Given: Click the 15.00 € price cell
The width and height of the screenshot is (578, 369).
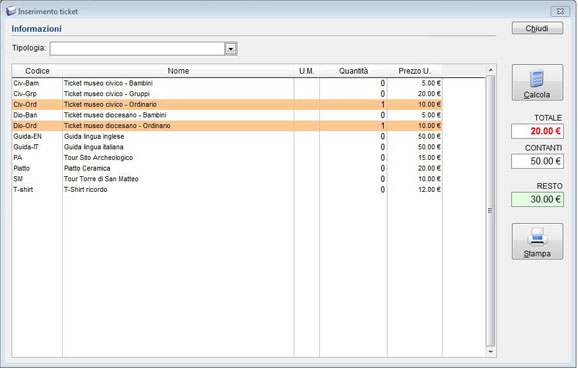Looking at the screenshot, I should point(415,158).
